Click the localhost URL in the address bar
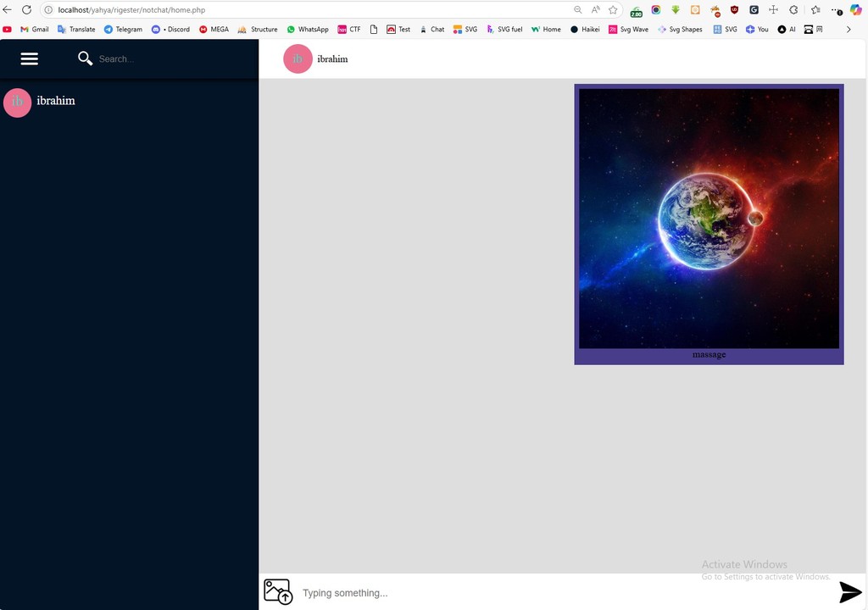 [x=131, y=10]
